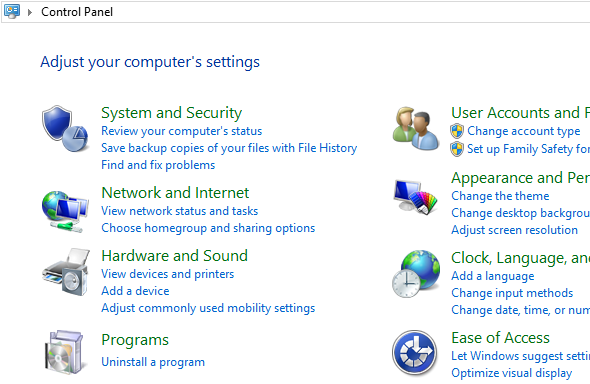Click the Network and Internet globe icon
The width and height of the screenshot is (590, 384).
[65, 211]
